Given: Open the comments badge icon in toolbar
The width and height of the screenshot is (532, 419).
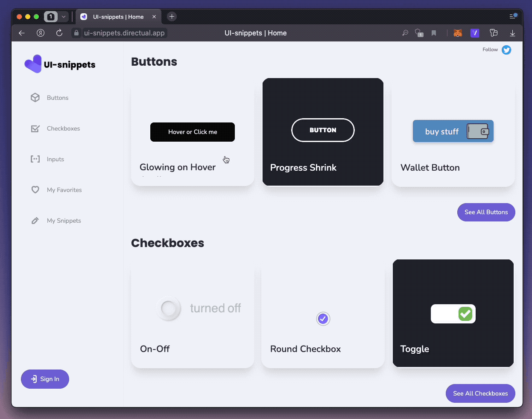Looking at the screenshot, I should pos(419,33).
